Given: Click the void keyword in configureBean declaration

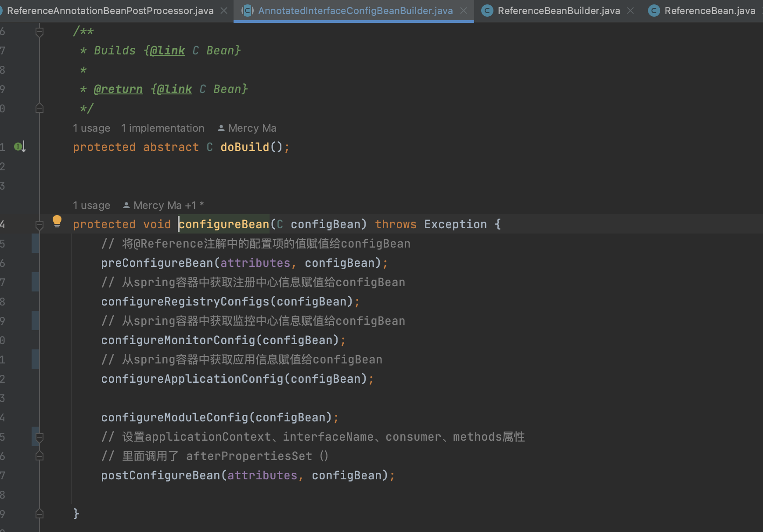Looking at the screenshot, I should (157, 224).
